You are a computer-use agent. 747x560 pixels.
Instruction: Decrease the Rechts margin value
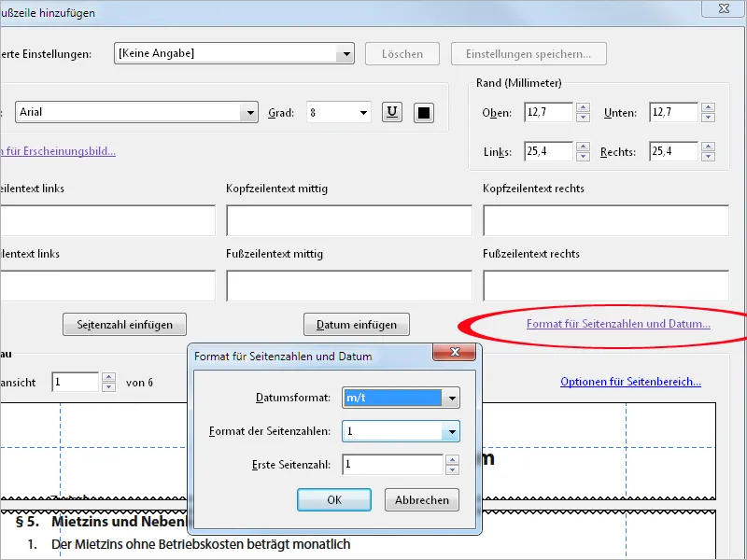[708, 156]
